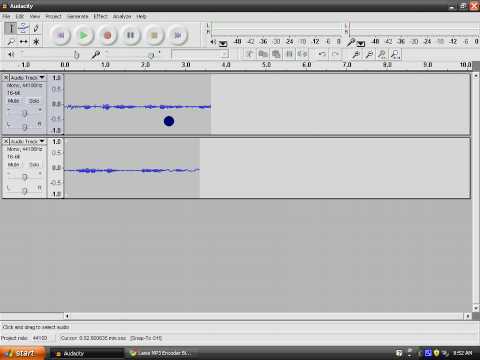
Task: Select the Time Shift tool
Action: click(x=23, y=42)
